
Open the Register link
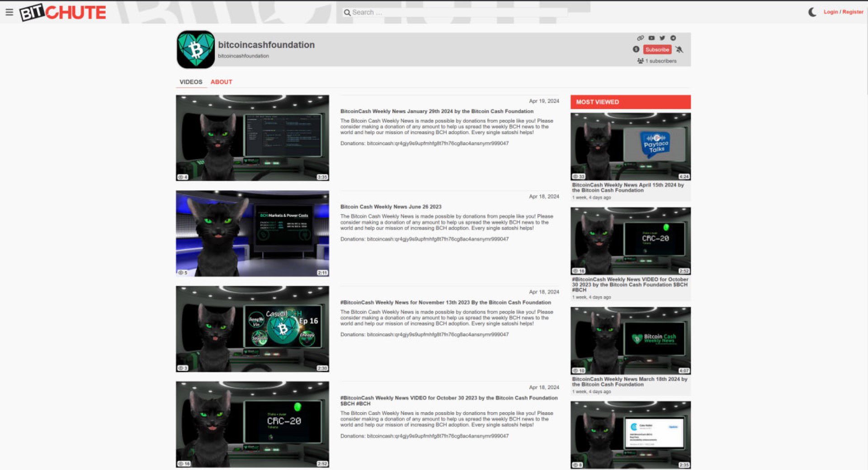(853, 12)
